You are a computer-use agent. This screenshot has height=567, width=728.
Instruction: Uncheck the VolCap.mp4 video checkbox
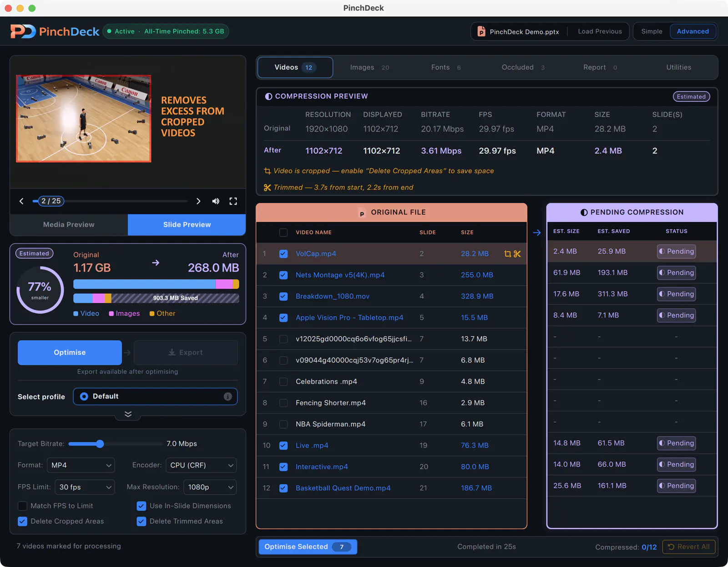[x=283, y=254]
